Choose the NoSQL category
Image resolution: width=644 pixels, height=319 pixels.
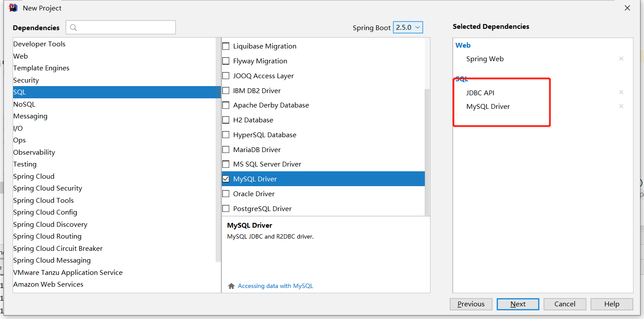pyautogui.click(x=114, y=104)
